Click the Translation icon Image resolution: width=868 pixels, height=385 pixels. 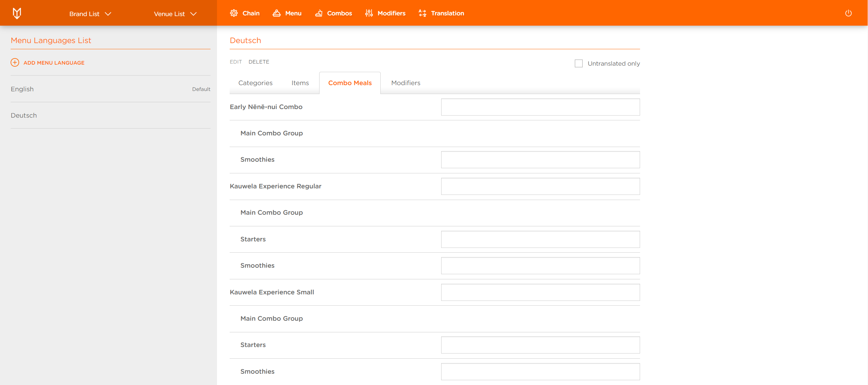point(422,13)
